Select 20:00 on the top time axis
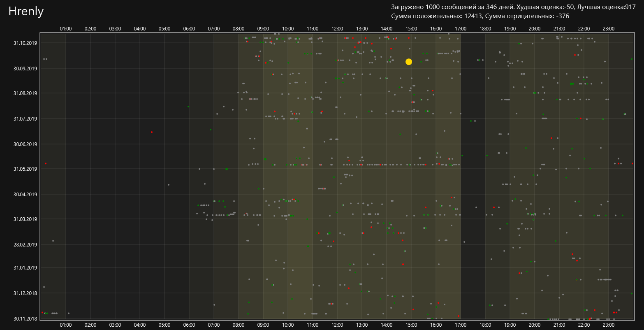Screen dimensions: 644x330 [535, 29]
